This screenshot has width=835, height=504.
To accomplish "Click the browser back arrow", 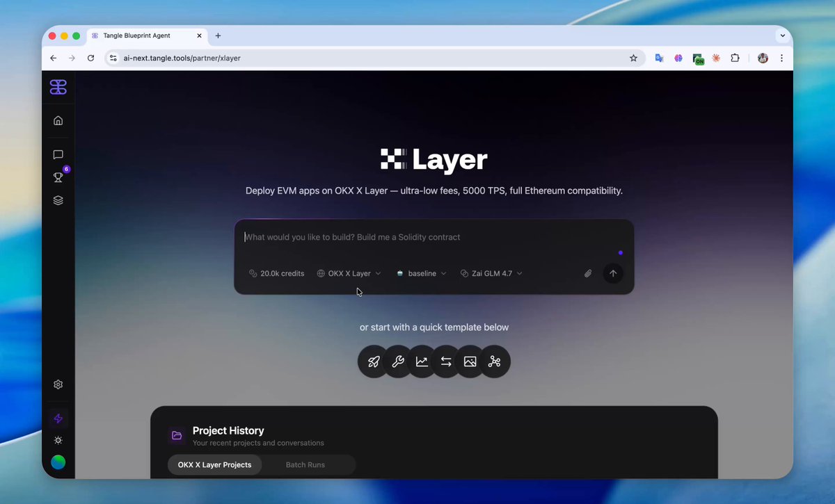I will tap(54, 58).
